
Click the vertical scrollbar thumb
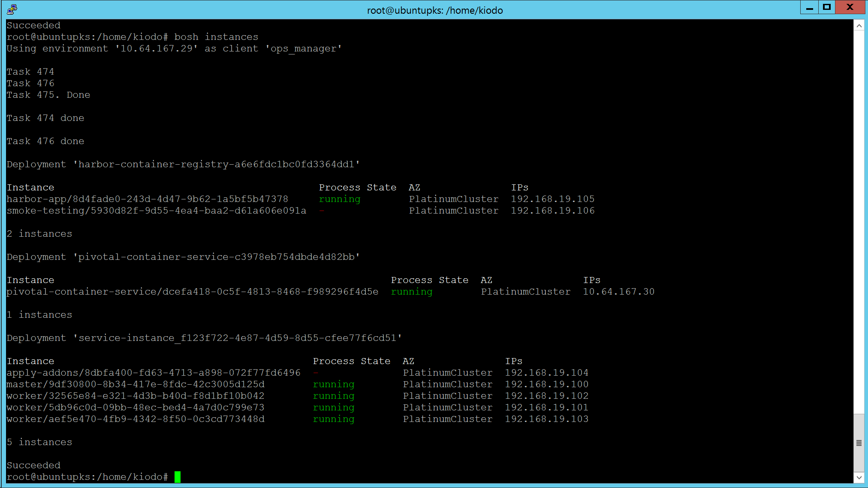pos(859,443)
